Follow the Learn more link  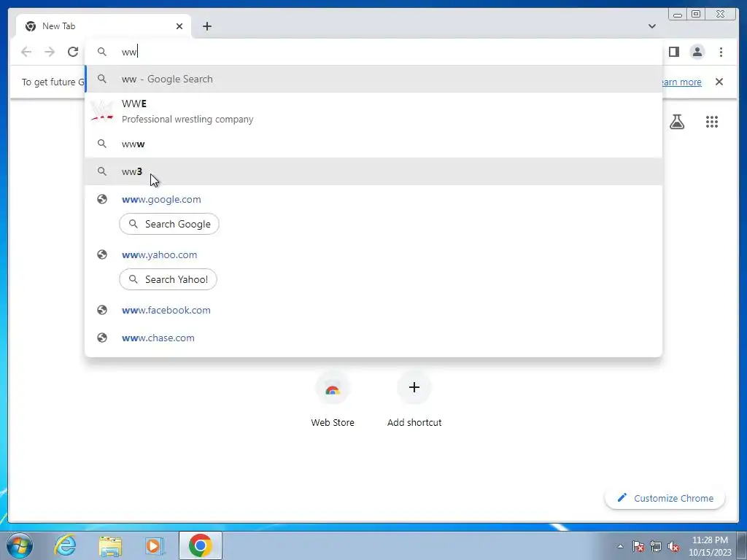click(x=681, y=82)
